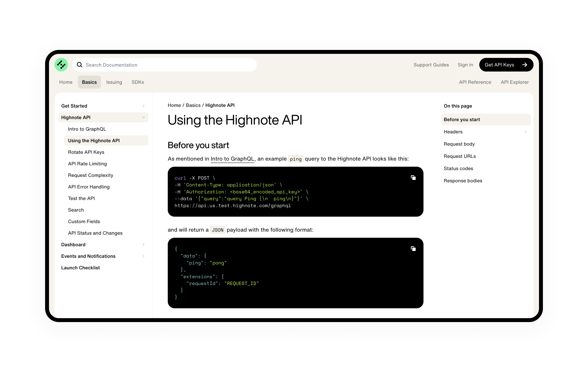Screen dimensions: 588x372
Task: Open Rotate API Keys sidebar page
Action: [86, 152]
